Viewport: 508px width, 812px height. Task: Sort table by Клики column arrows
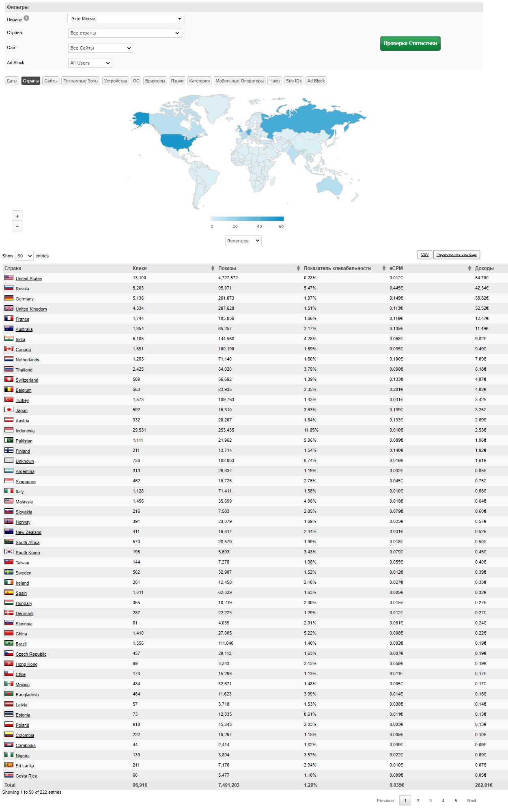coord(213,268)
